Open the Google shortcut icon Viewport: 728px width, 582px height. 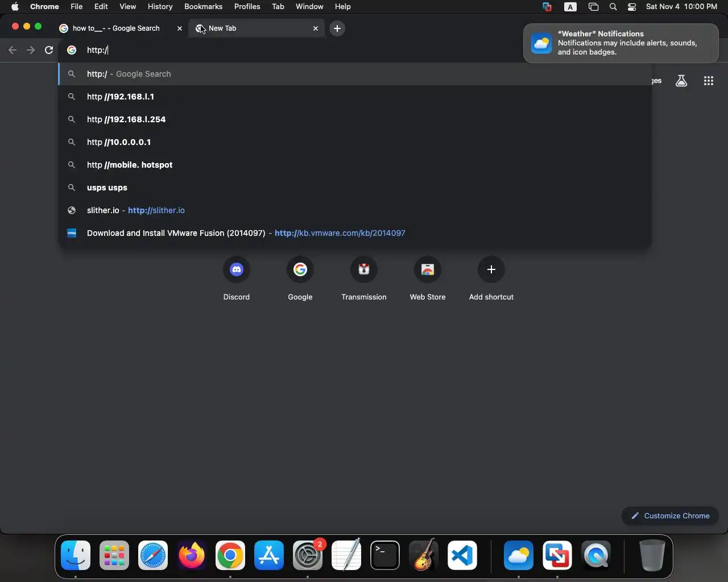[300, 269]
